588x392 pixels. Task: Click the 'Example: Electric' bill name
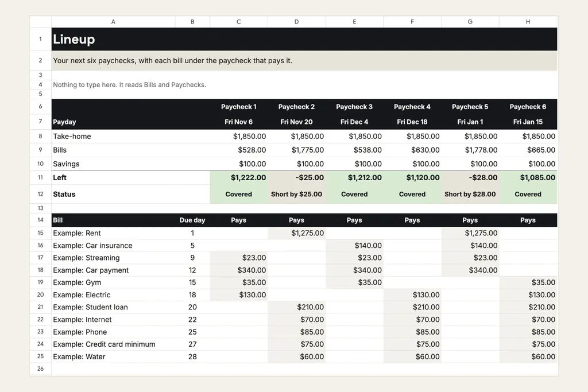[x=82, y=295]
